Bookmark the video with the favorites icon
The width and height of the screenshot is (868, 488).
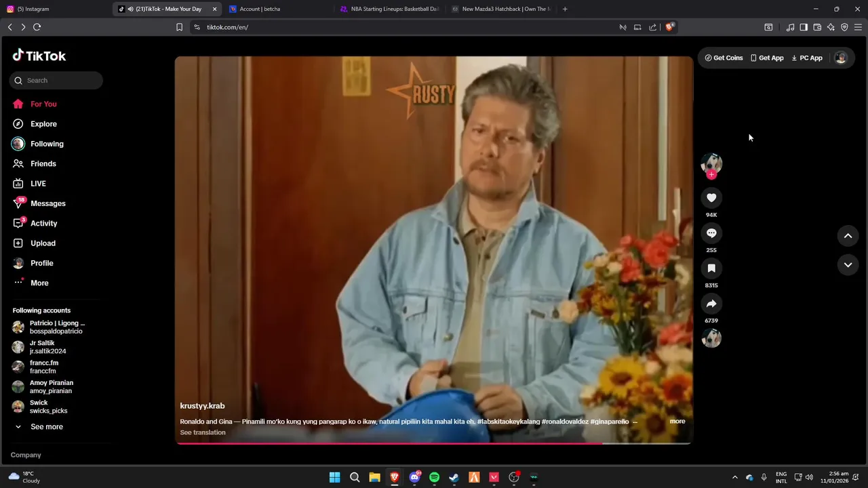tap(711, 268)
